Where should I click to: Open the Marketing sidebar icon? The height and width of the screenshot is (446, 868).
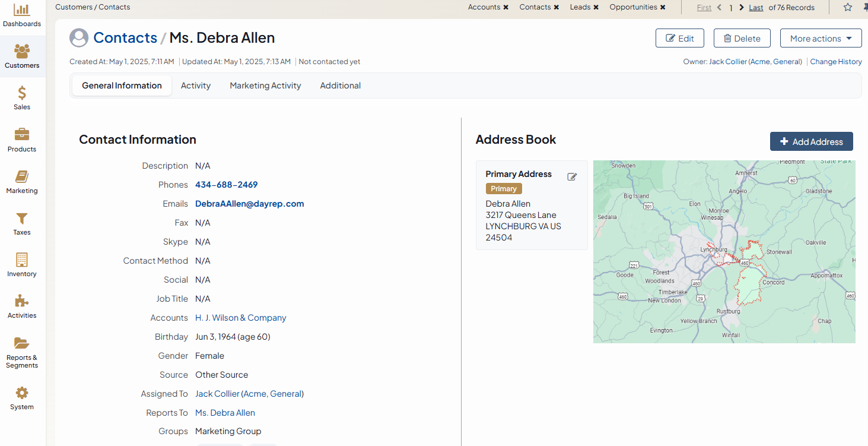[22, 177]
